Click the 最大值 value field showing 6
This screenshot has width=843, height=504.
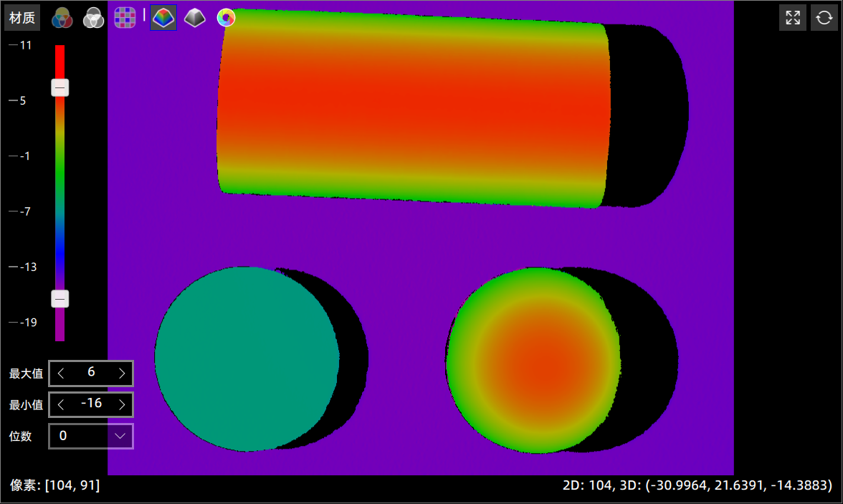(91, 373)
